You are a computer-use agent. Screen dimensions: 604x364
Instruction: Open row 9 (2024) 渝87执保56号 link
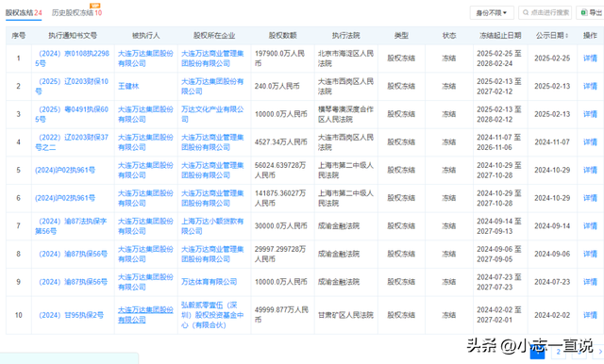(x=74, y=282)
